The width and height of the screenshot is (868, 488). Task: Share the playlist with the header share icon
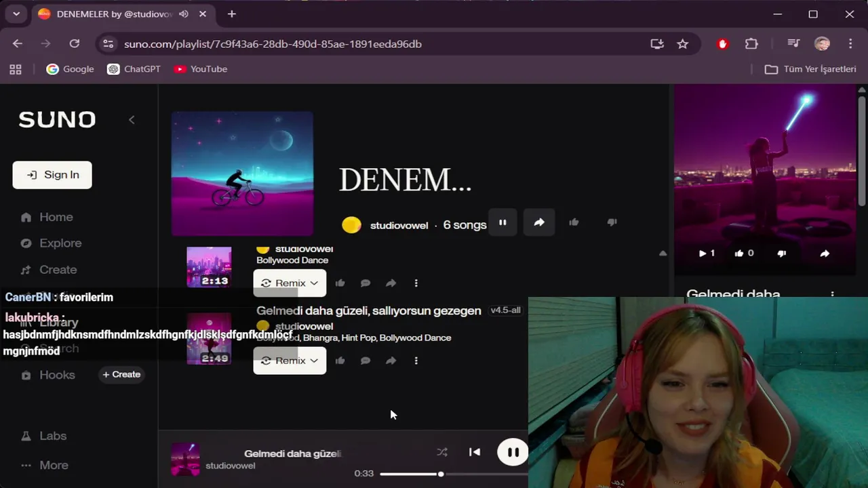pos(539,222)
